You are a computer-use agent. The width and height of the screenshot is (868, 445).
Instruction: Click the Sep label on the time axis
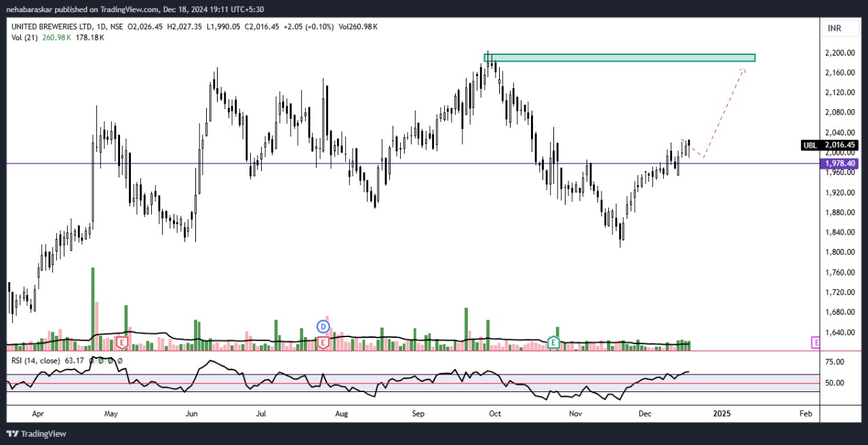(x=418, y=413)
